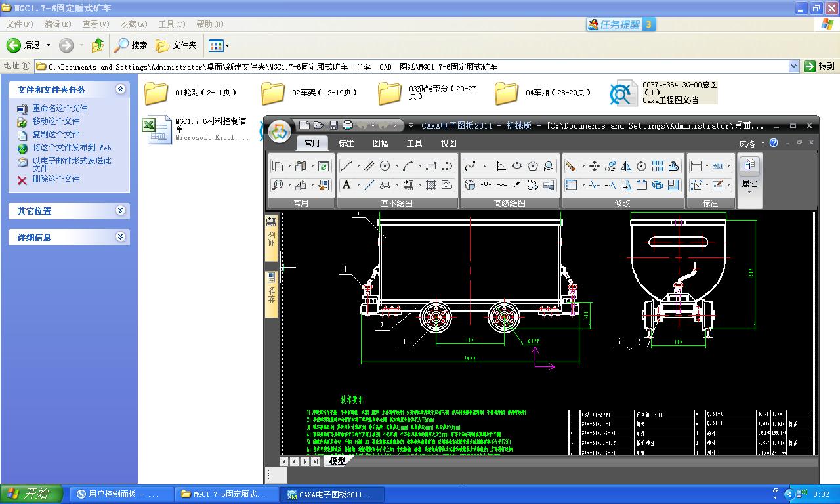Expand the 其它位置 panel
This screenshot has height=504, width=840.
(x=120, y=211)
